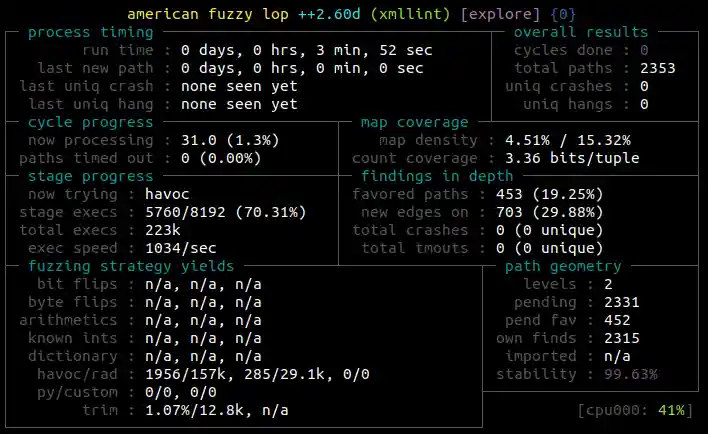Click the 'byte flips' row label
The image size is (708, 434).
pos(73,303)
